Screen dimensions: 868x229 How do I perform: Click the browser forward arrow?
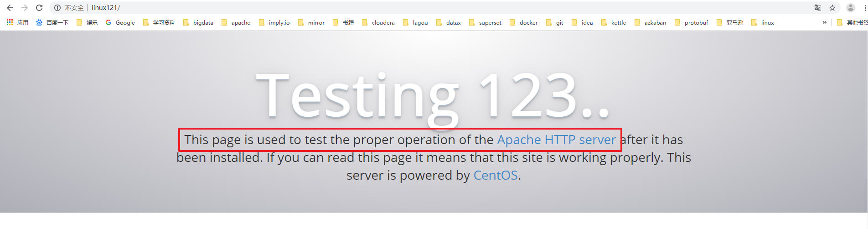tap(25, 8)
